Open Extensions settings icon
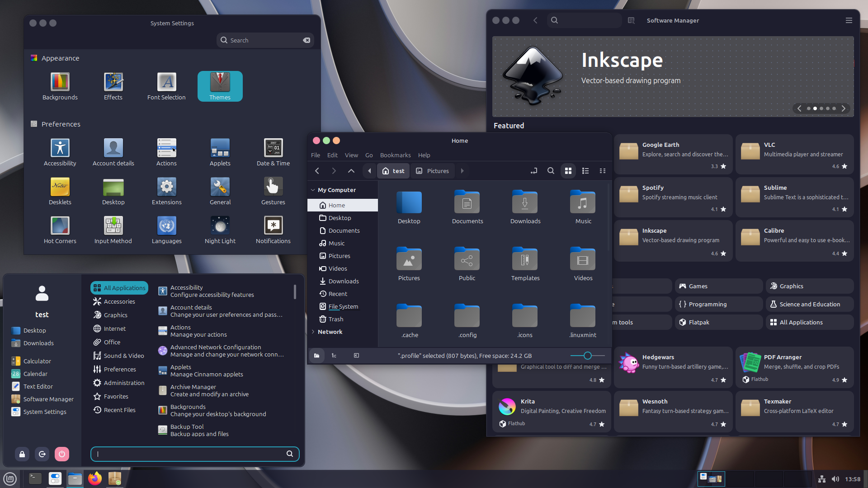The height and width of the screenshot is (488, 868). tap(166, 191)
